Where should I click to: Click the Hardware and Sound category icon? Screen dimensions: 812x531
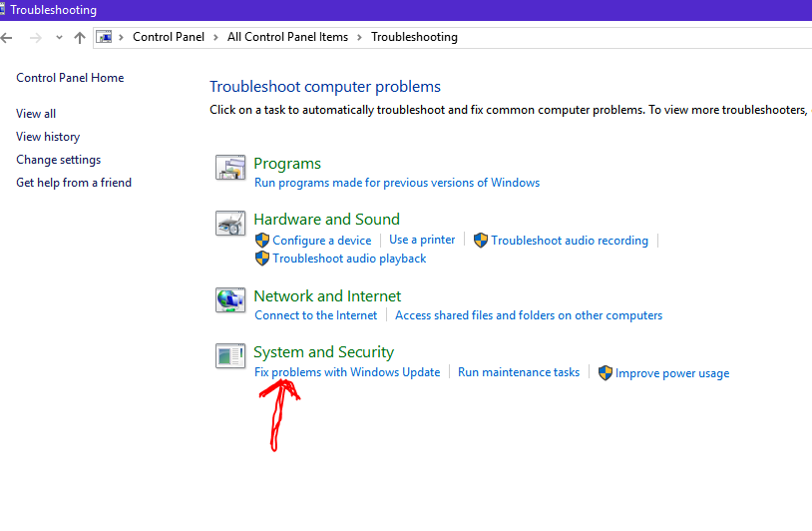pos(230,223)
